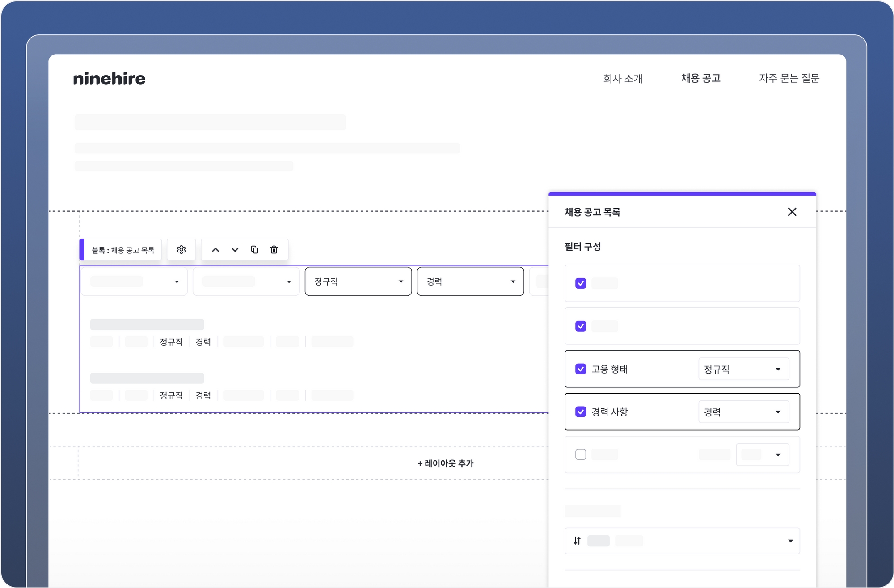This screenshot has height=588, width=894.
Task: Close the 채용 공고 목록 panel
Action: 792,212
